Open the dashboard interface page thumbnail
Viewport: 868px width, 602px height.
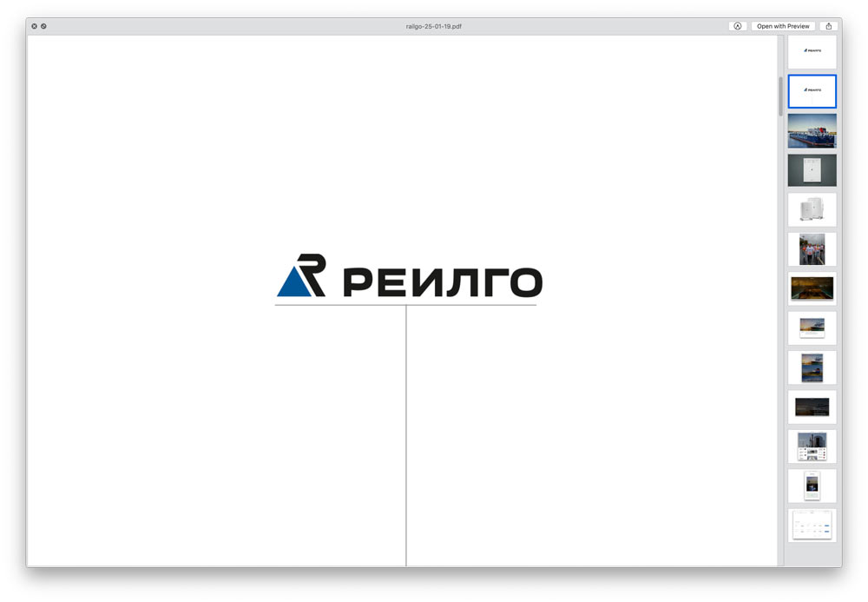[x=812, y=447]
